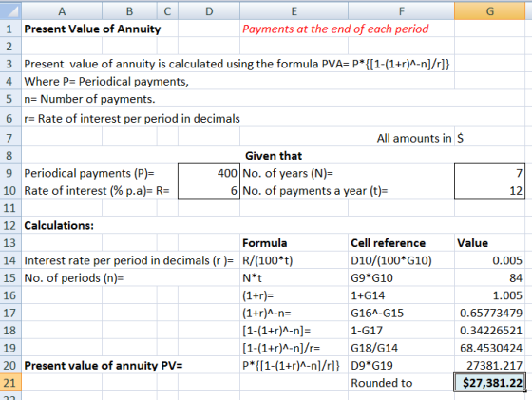Viewport: 532px width, 400px height.
Task: Click 'No. of payments a year (t)=' label
Action: 314,191
